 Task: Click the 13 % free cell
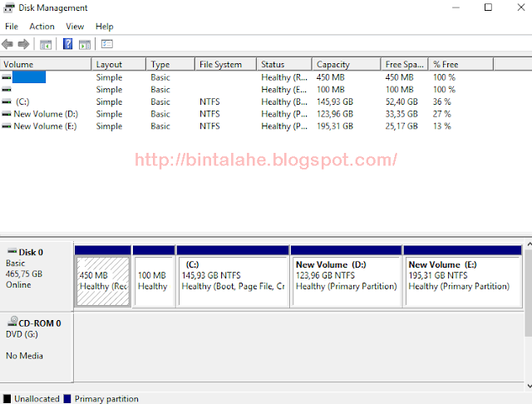(x=441, y=126)
